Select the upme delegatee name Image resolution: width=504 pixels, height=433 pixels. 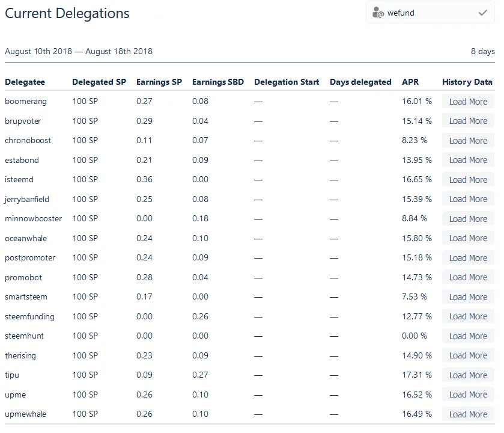pyautogui.click(x=15, y=395)
